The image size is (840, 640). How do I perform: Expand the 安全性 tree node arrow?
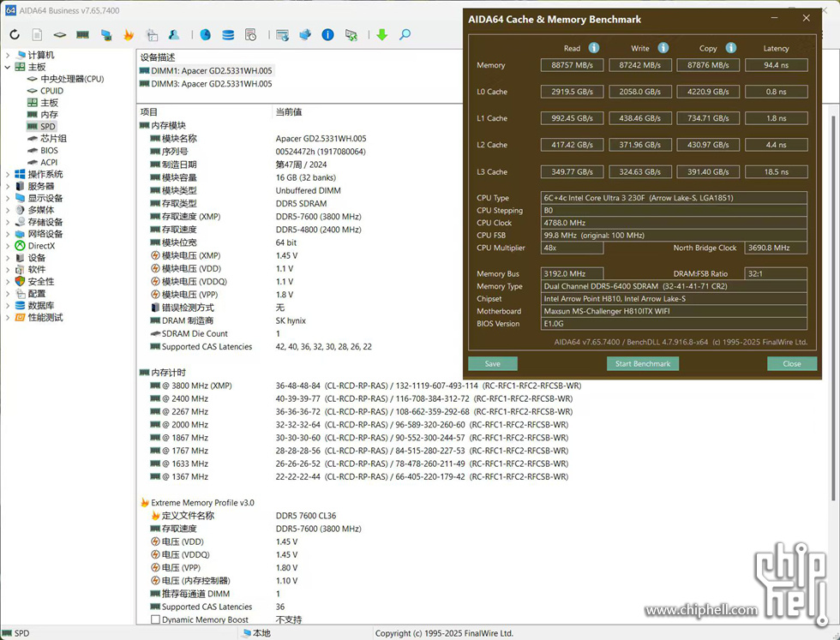(8, 282)
